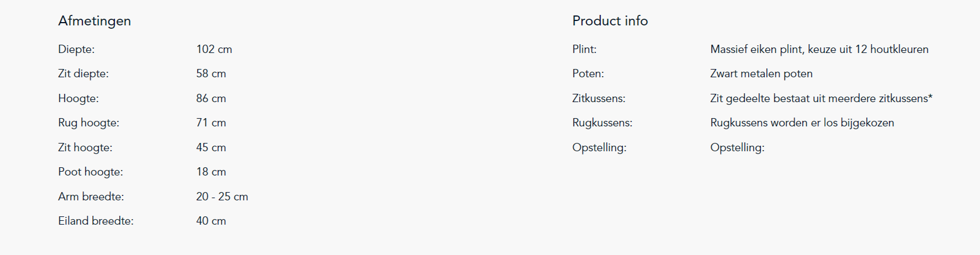Select the Poten label
Viewport: 980px width, 255px height.
tap(588, 73)
